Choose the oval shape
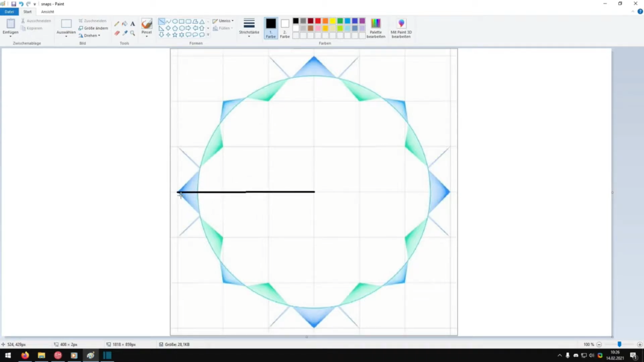This screenshot has height=362, width=644. coord(175,21)
